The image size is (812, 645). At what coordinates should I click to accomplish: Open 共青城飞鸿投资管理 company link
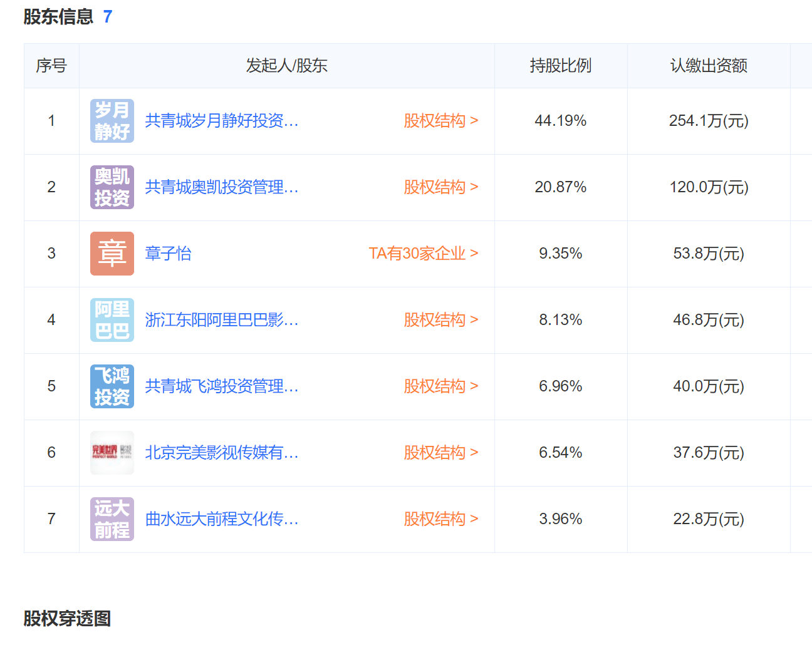click(222, 386)
